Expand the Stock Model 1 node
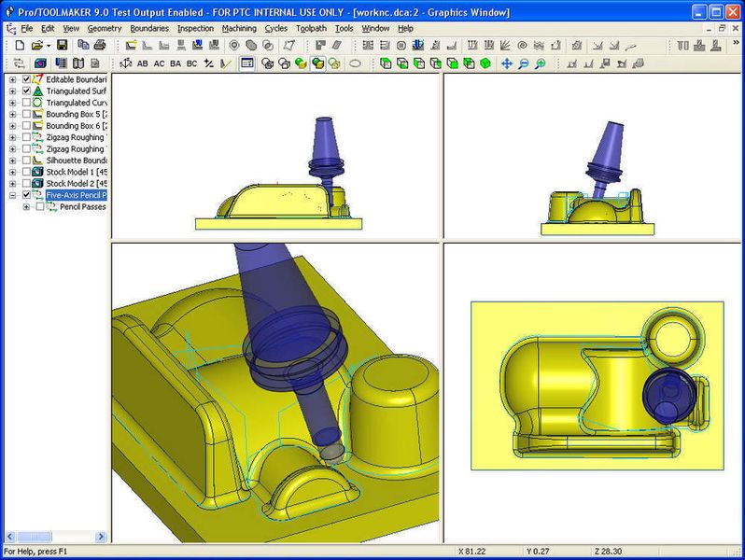The height and width of the screenshot is (560, 745). 13,172
